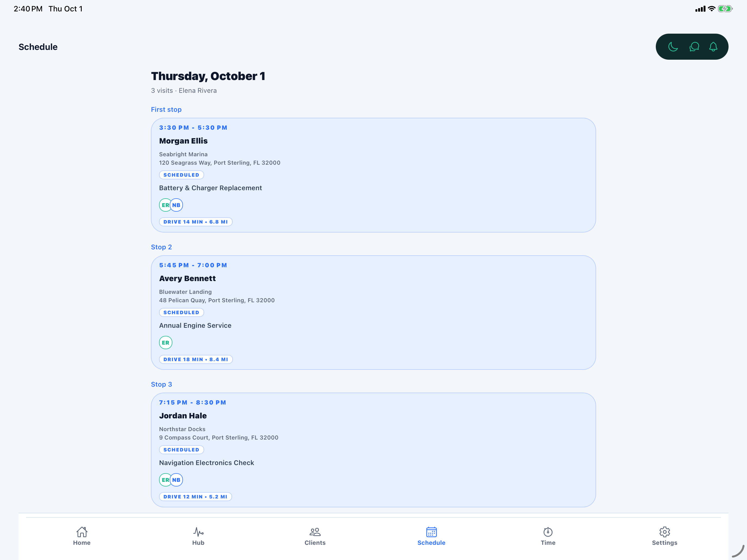Tap the NB avatar on Jordan Hale visit
The width and height of the screenshot is (747, 560).
click(x=176, y=480)
